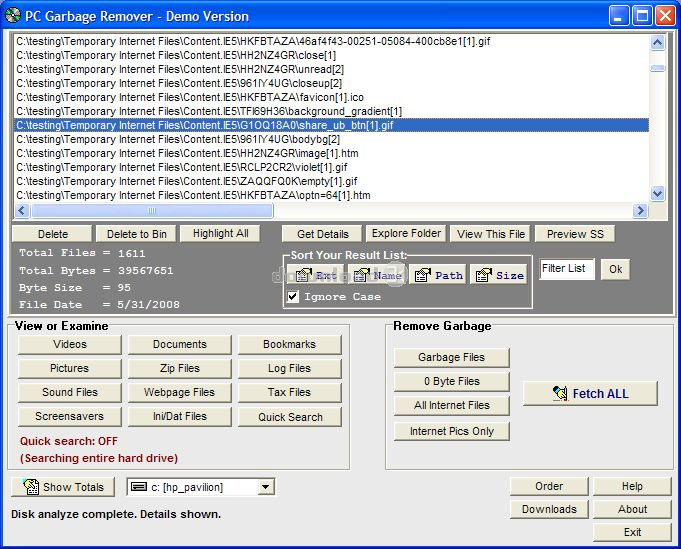
Task: Click Ok next to Filter List
Action: [615, 269]
